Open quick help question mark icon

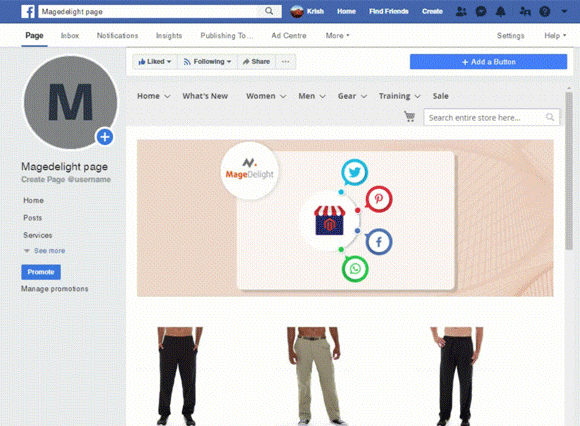pyautogui.click(x=544, y=11)
